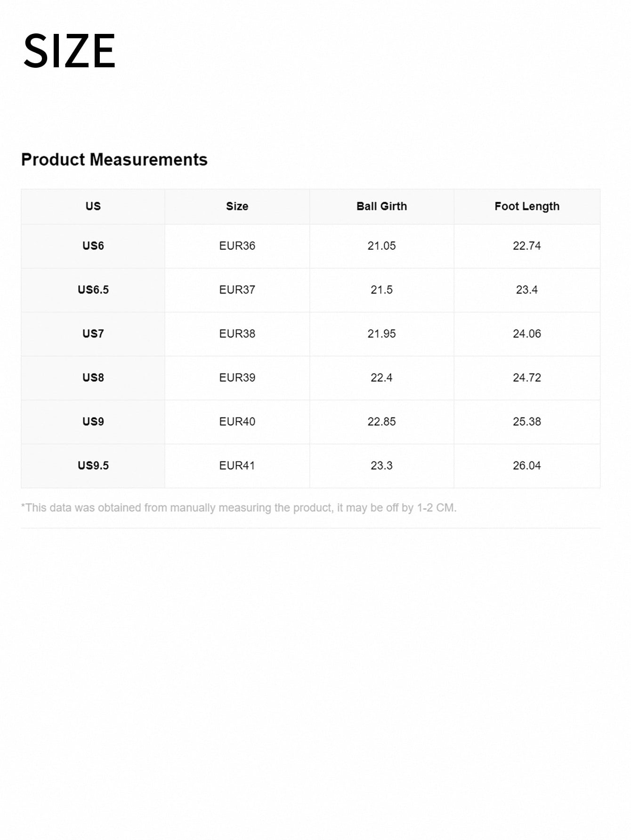Viewport: 631px width, 840px height.
Task: Click the Product Measurements title
Action: click(x=114, y=160)
